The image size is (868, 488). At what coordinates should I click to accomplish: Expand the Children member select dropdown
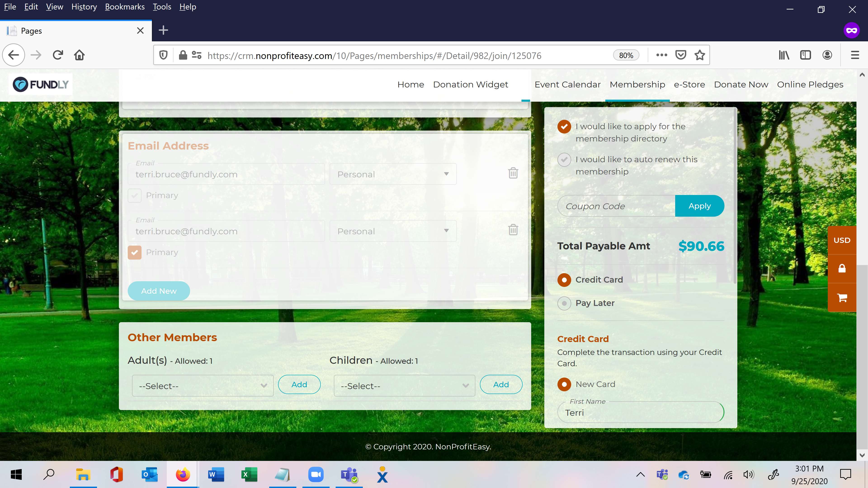pos(404,386)
